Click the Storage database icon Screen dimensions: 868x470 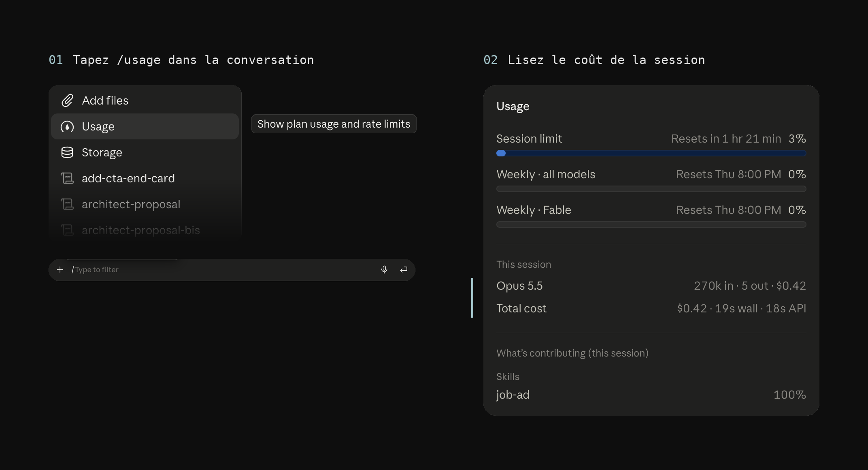click(67, 152)
